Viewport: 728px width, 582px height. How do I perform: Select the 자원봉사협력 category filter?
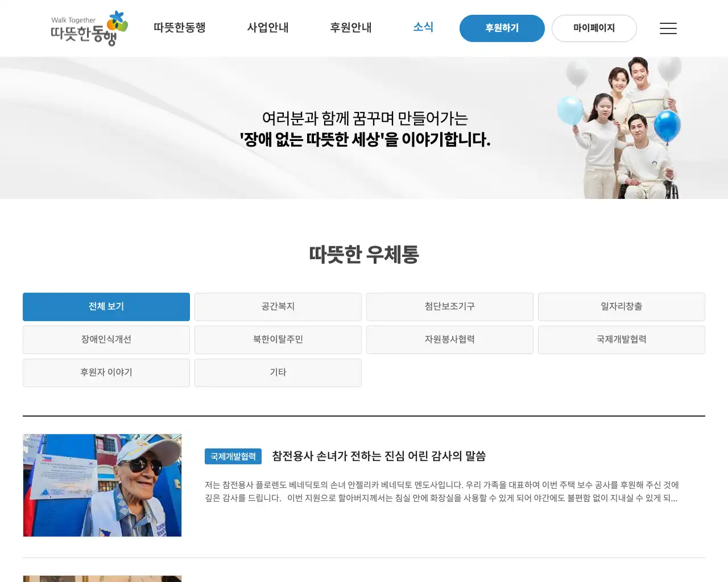[x=449, y=340]
